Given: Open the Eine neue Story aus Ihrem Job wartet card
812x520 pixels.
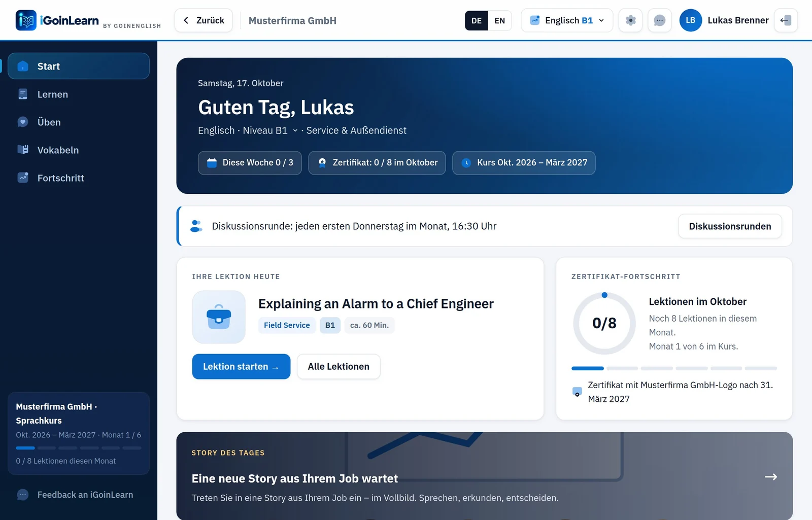Looking at the screenshot, I should 485,476.
